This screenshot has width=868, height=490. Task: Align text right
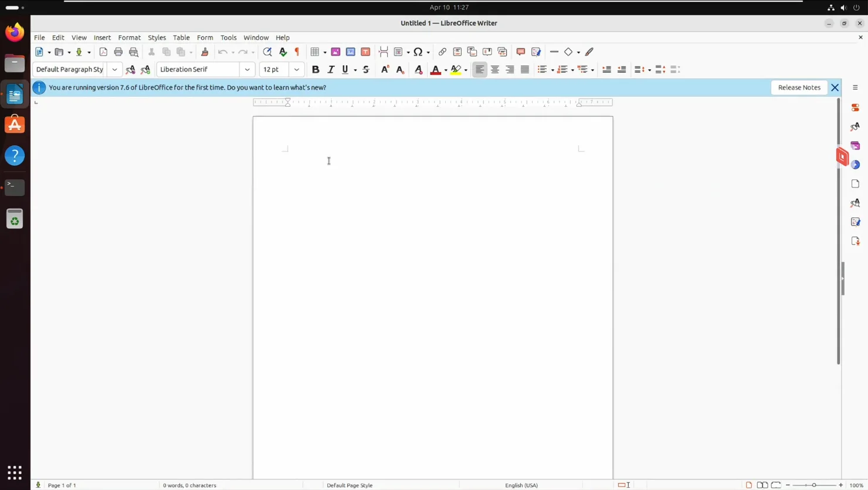tap(510, 70)
